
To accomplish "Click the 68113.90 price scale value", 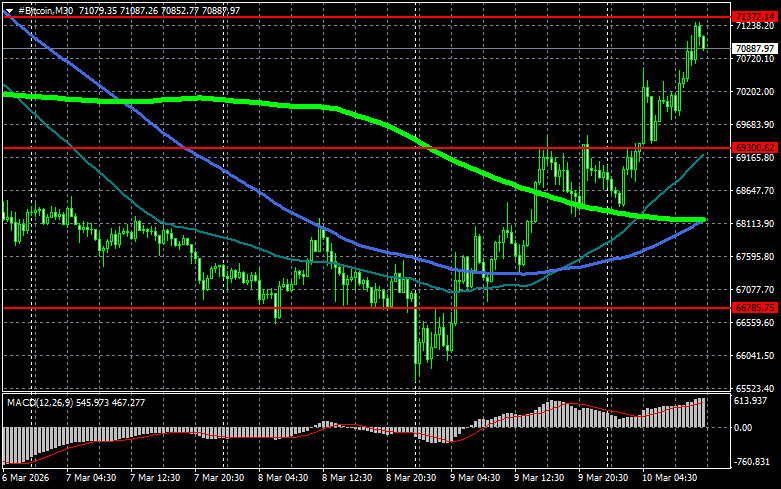I will [x=755, y=224].
